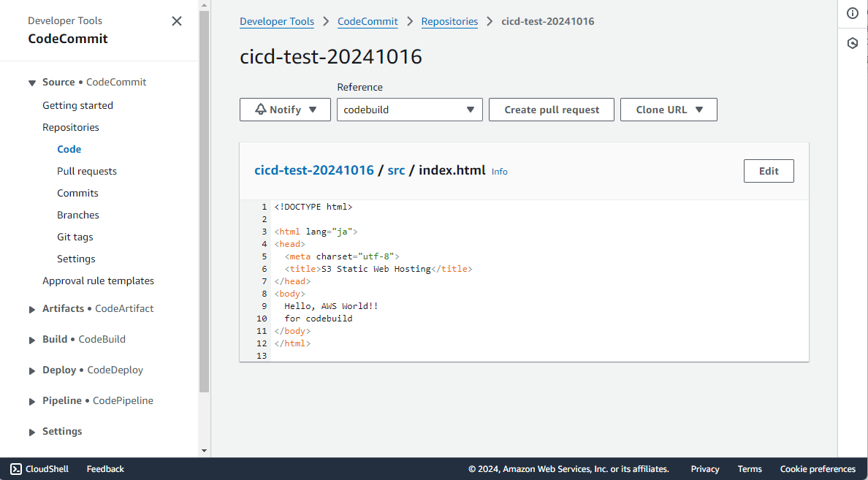Image resolution: width=868 pixels, height=480 pixels.
Task: Open Commits in the sidebar
Action: point(77,193)
